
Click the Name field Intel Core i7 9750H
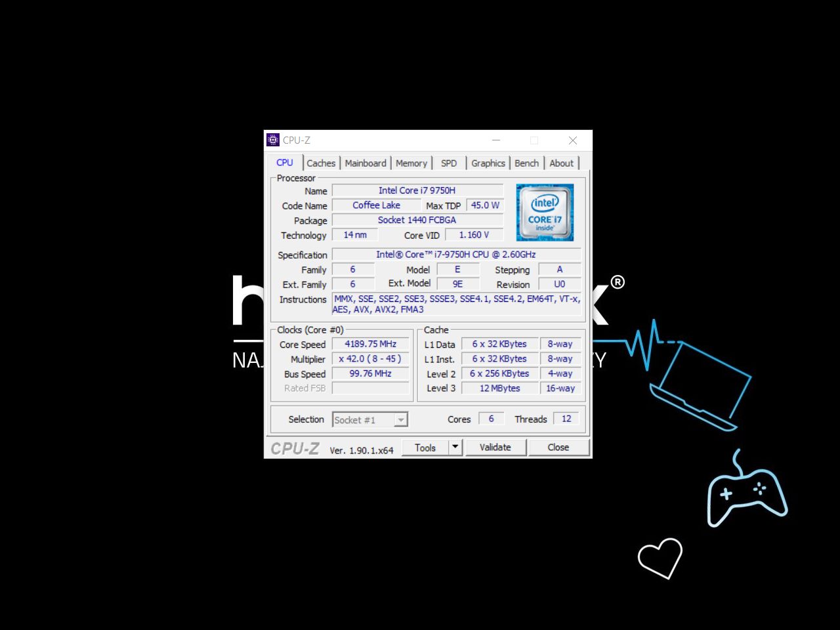(417, 190)
